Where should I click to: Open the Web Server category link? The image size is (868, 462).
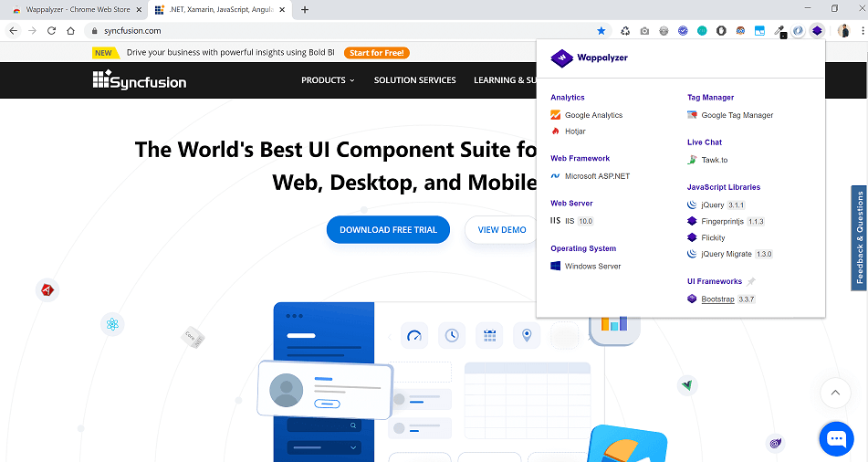(571, 204)
